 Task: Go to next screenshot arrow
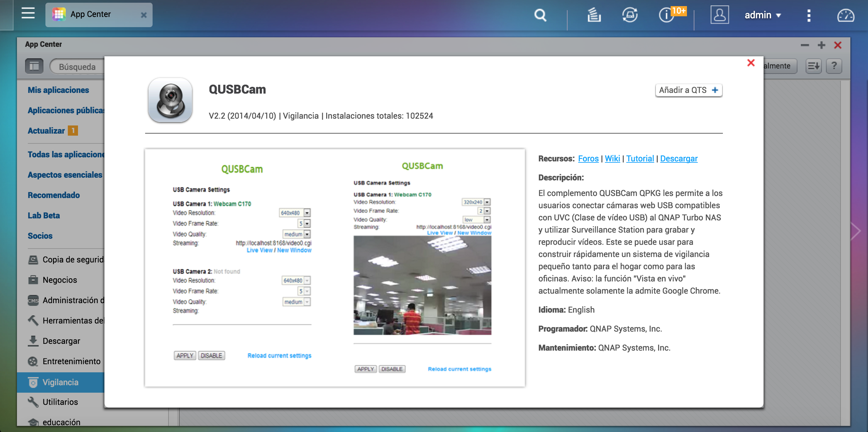[856, 232]
